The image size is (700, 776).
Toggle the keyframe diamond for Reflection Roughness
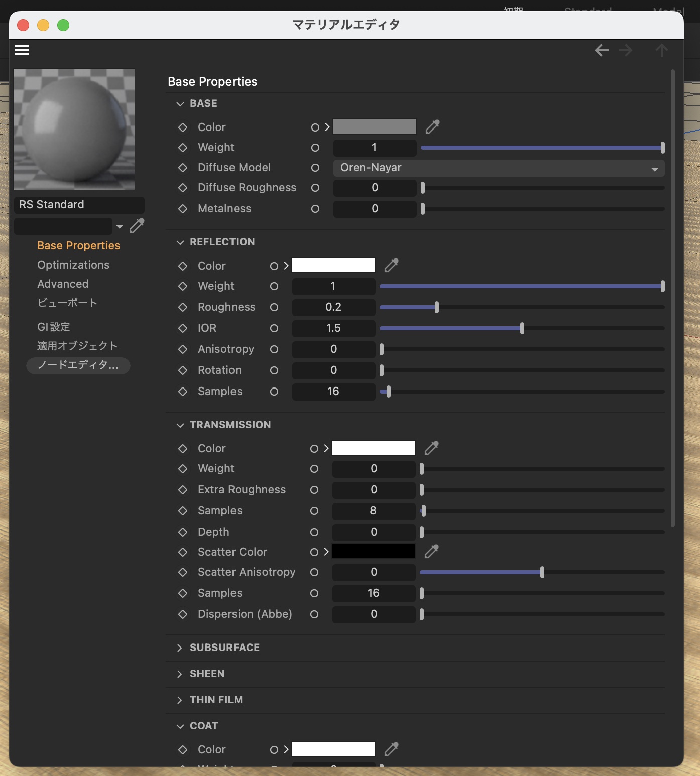[183, 307]
